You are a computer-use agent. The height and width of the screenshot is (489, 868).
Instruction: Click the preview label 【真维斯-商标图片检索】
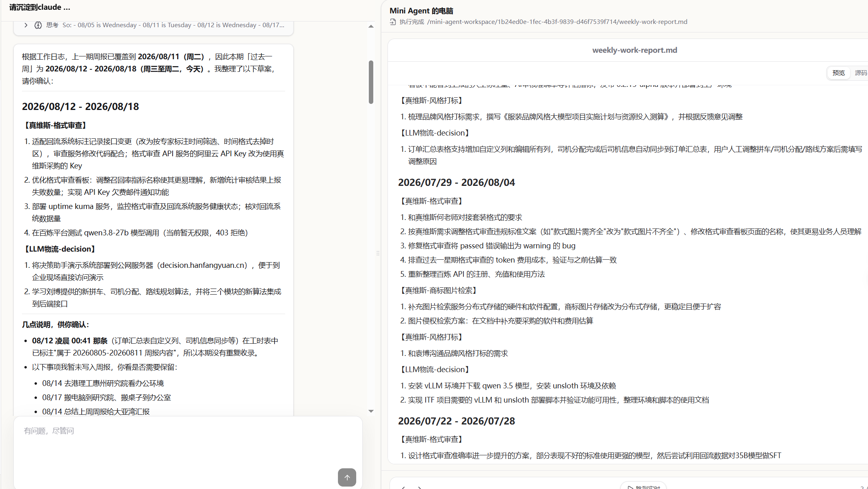coord(439,291)
